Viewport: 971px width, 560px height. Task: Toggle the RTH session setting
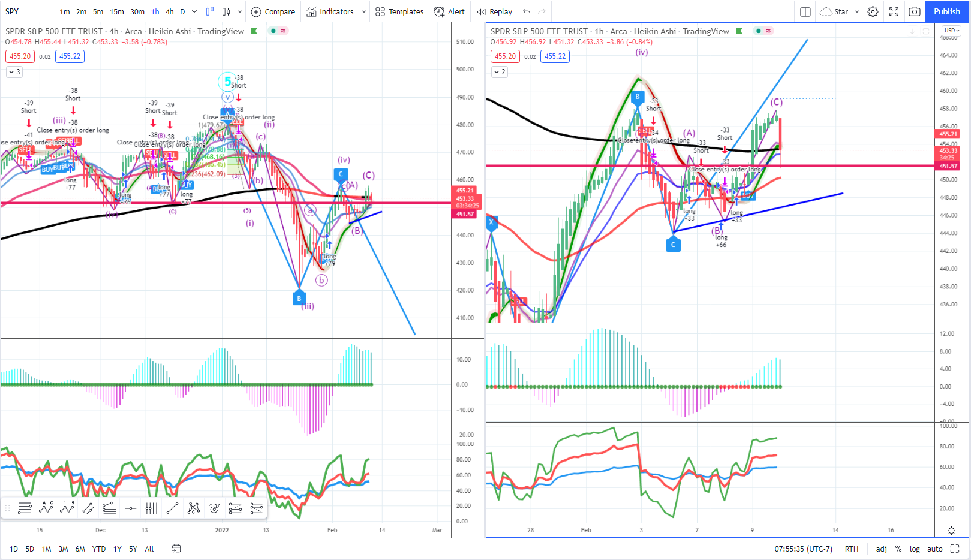pos(852,549)
